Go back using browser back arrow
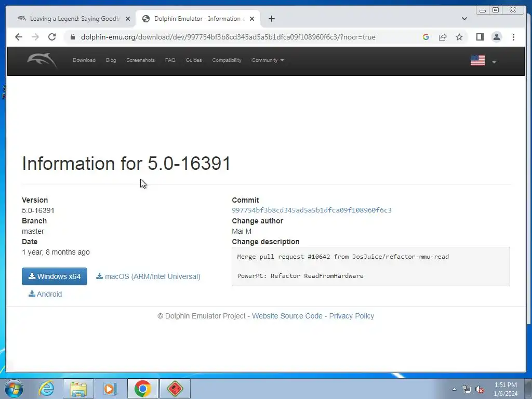 pos(19,37)
